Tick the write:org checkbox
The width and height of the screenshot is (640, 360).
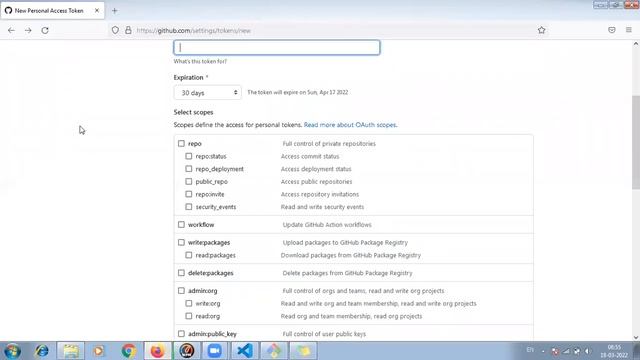point(189,304)
